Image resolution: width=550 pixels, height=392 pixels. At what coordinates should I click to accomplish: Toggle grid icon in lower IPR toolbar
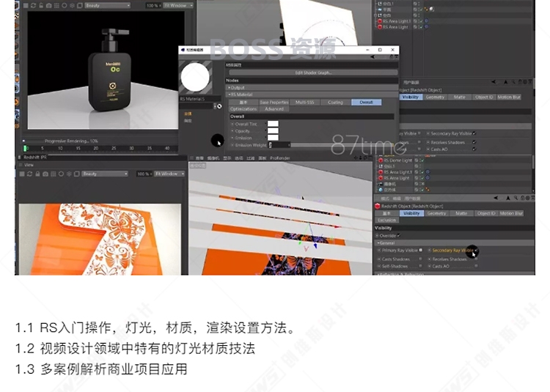tap(54, 174)
